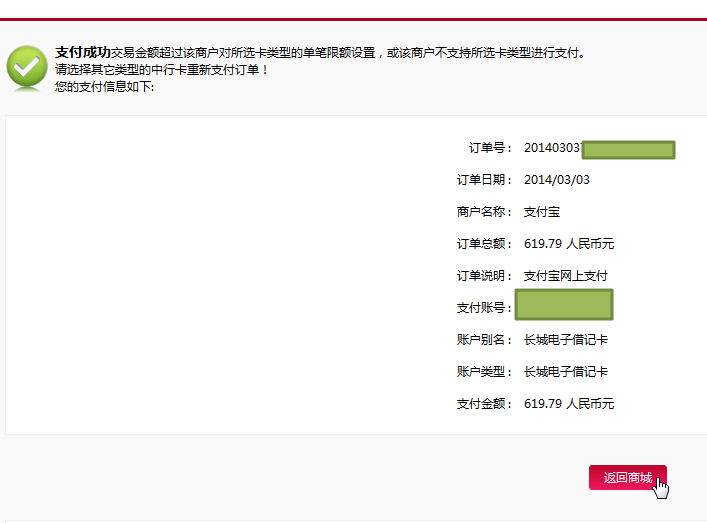The image size is (707, 523).
Task: Select the order number starting 20140303
Action: tap(552, 148)
